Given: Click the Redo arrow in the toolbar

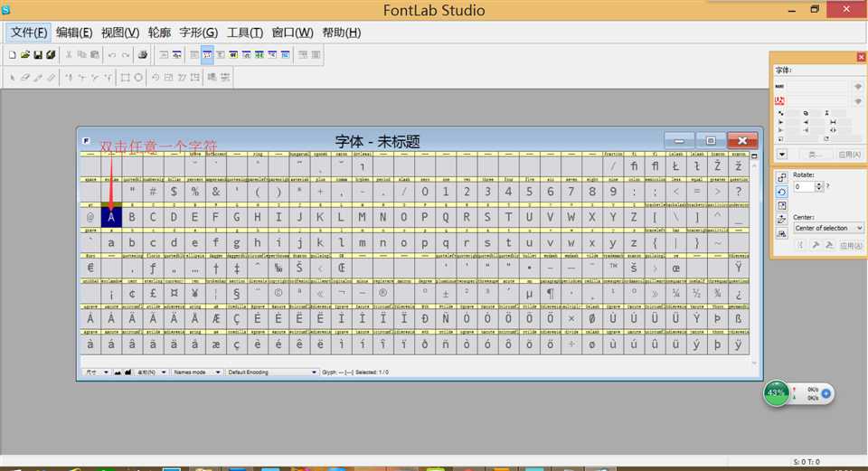Looking at the screenshot, I should [x=126, y=55].
